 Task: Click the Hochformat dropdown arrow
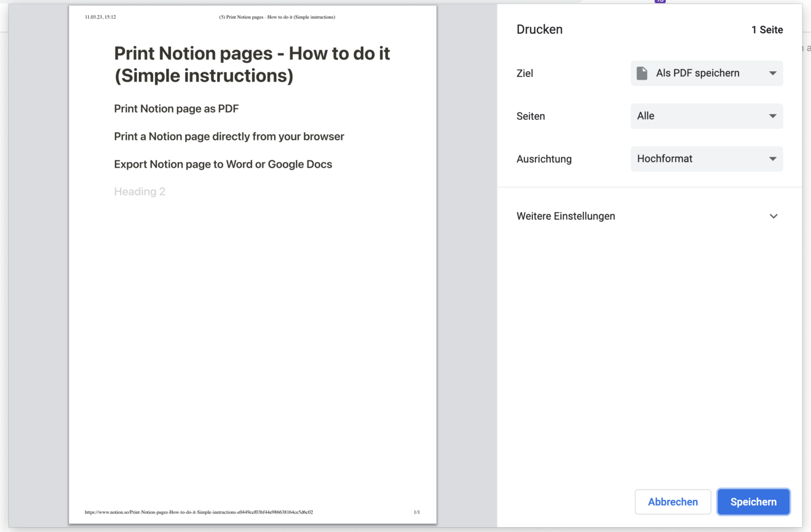pyautogui.click(x=772, y=159)
